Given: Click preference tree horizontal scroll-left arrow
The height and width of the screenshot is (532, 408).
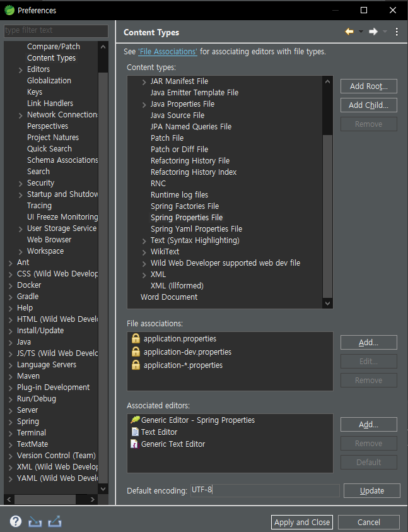Looking at the screenshot, I should (x=9, y=499).
